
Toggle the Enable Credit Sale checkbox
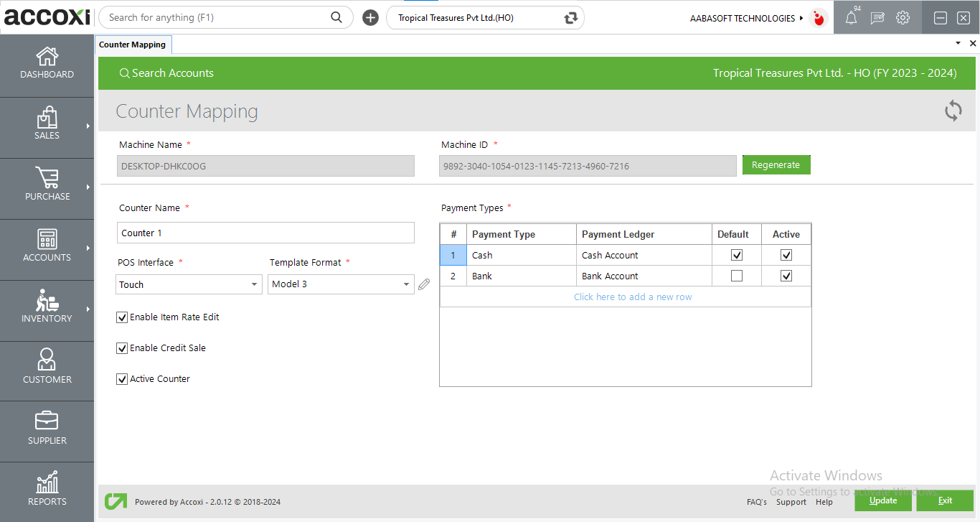[122, 348]
